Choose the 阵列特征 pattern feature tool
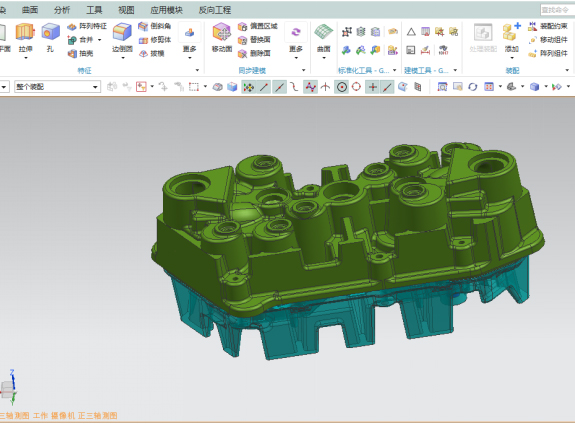 click(x=87, y=26)
